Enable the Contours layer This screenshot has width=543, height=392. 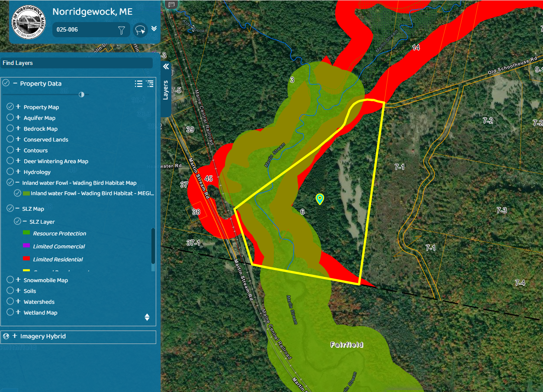(10, 150)
